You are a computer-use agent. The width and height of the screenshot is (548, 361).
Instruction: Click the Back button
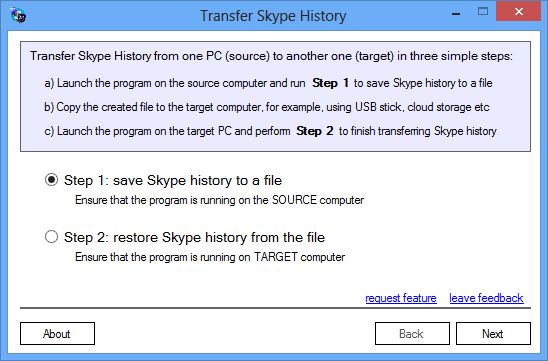[412, 333]
